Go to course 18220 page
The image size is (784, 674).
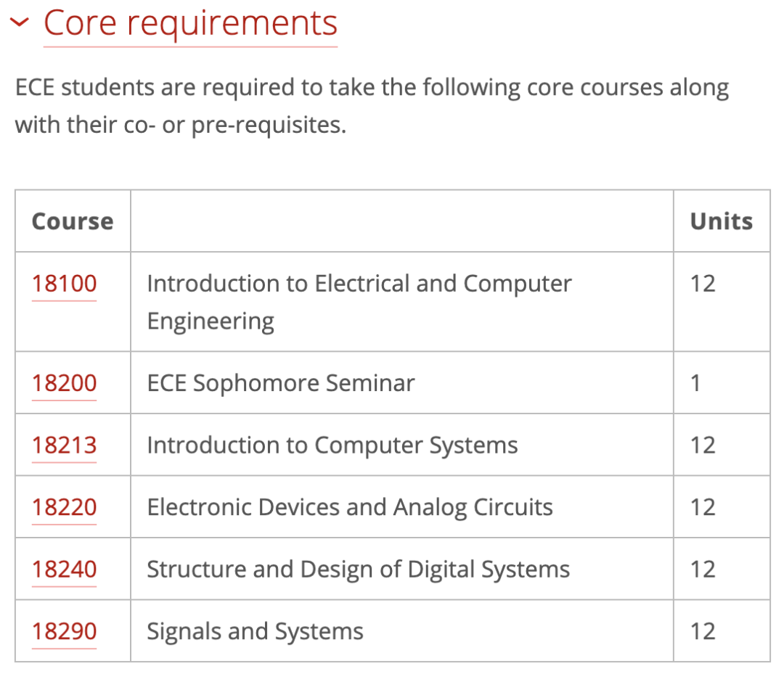(x=64, y=507)
